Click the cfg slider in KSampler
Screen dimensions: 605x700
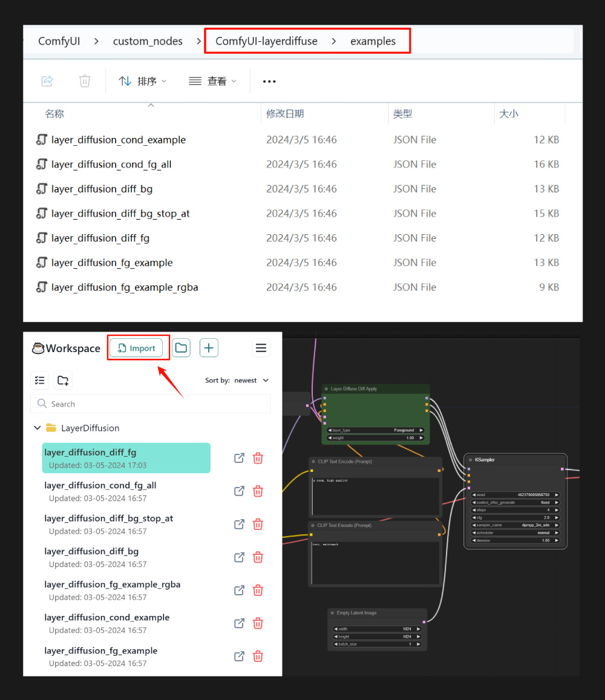tap(515, 518)
